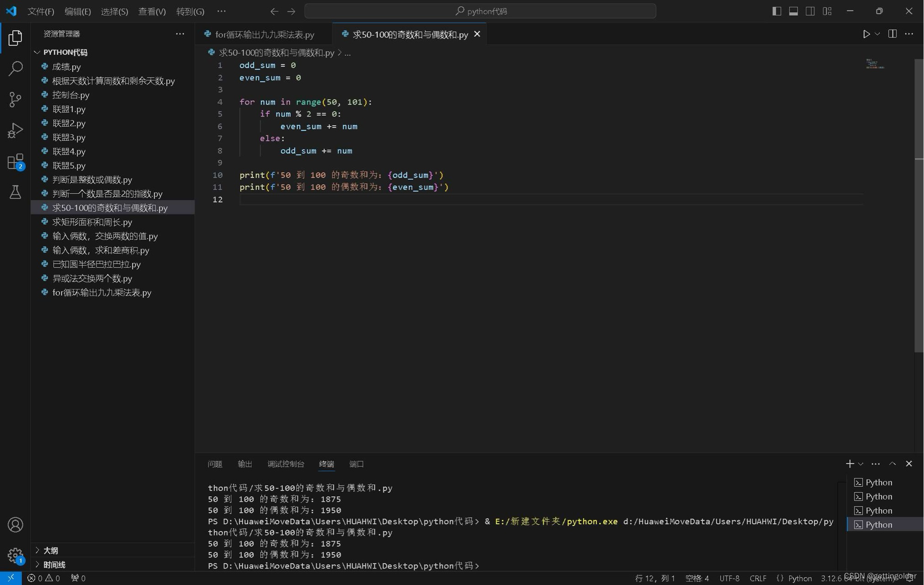Toggle the bottom panel visibility
Screen dimensions: 924x585
click(x=793, y=11)
